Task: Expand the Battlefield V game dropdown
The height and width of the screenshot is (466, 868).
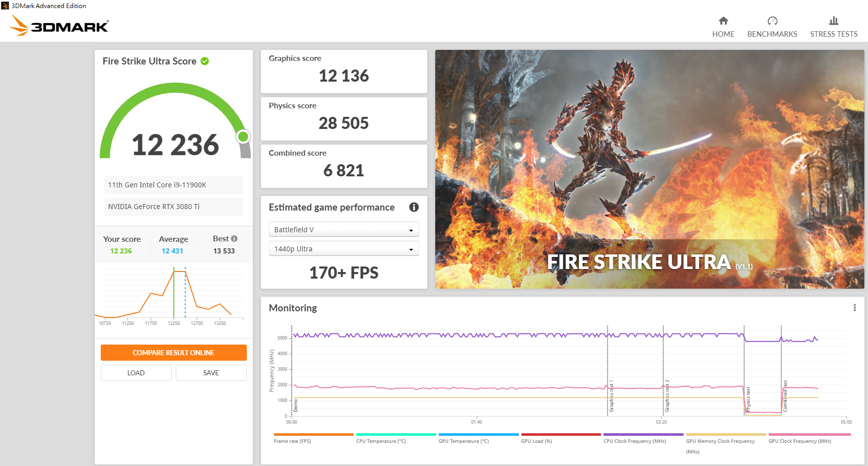Action: (x=344, y=230)
